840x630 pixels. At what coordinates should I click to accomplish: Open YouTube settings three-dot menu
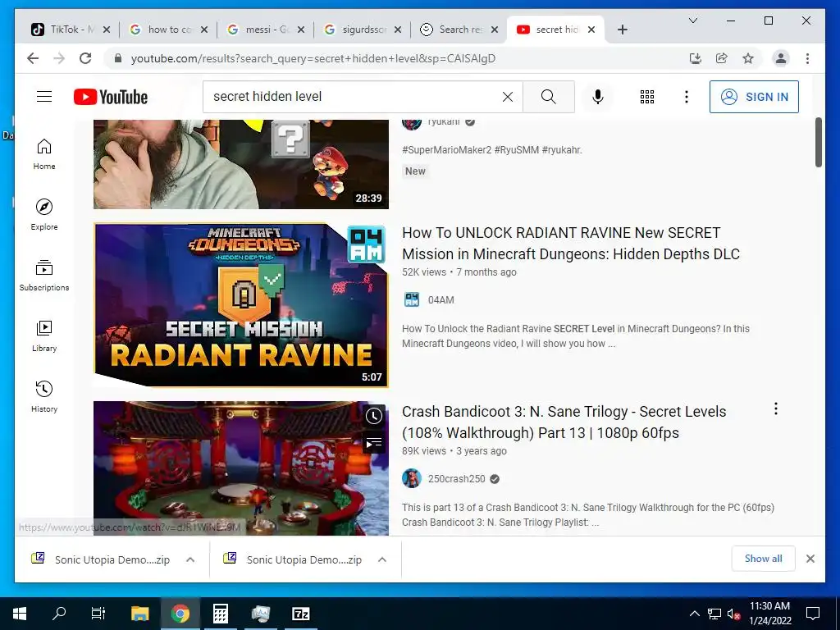pos(687,97)
